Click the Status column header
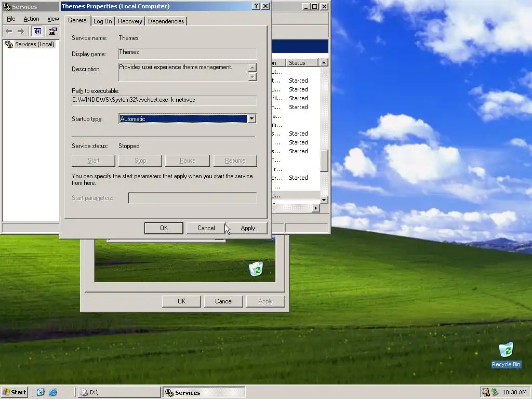This screenshot has height=399, width=532. [302, 63]
